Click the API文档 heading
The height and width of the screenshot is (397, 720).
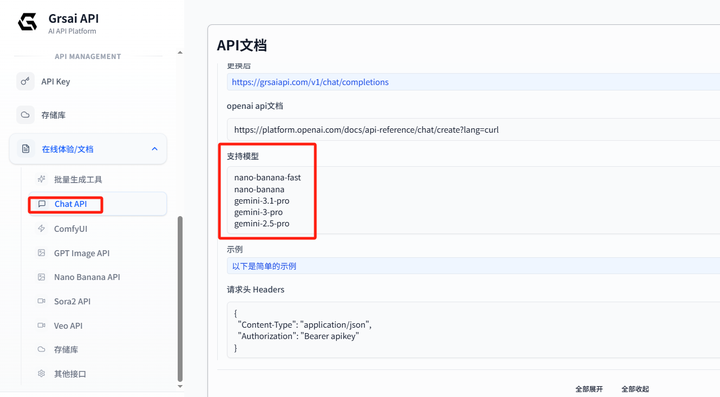(x=242, y=45)
